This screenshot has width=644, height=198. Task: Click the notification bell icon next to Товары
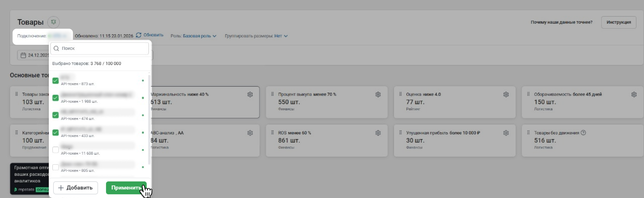tap(53, 22)
